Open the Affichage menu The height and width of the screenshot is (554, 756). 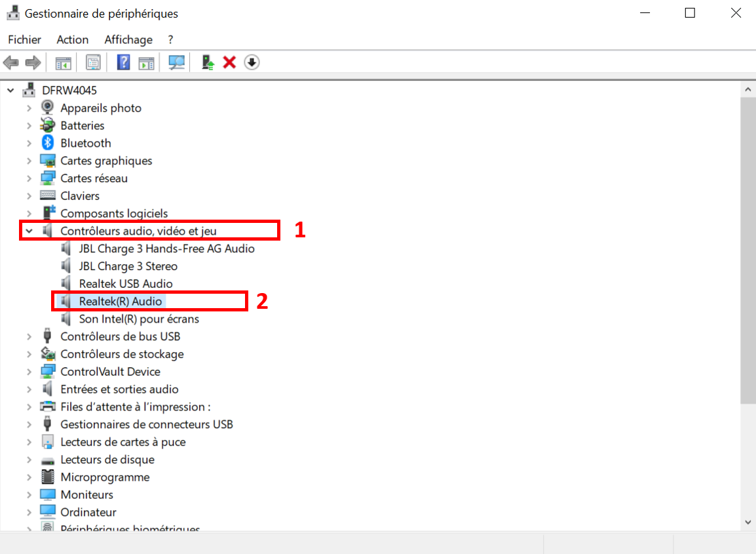(x=128, y=40)
